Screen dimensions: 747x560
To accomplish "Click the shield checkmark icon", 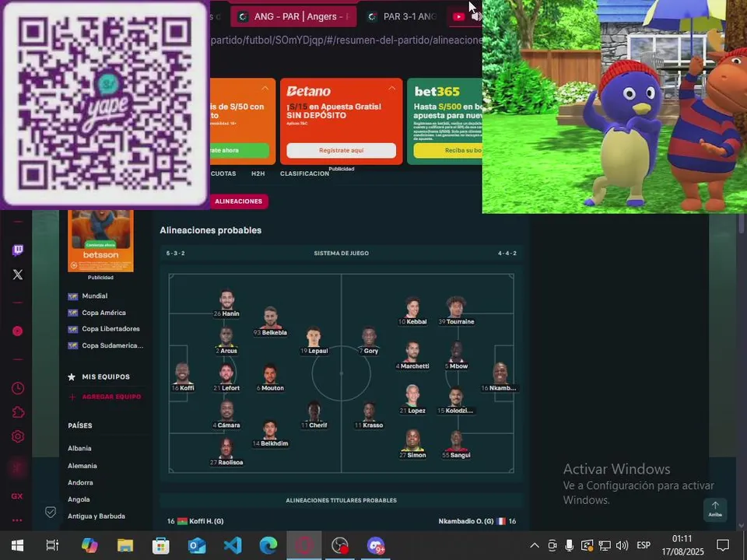I will click(51, 512).
